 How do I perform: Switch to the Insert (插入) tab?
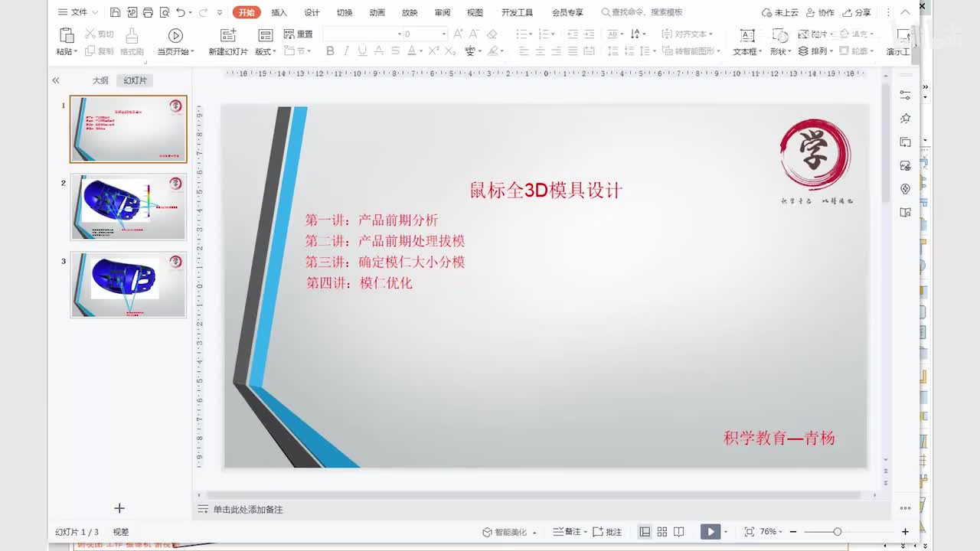pos(279,12)
